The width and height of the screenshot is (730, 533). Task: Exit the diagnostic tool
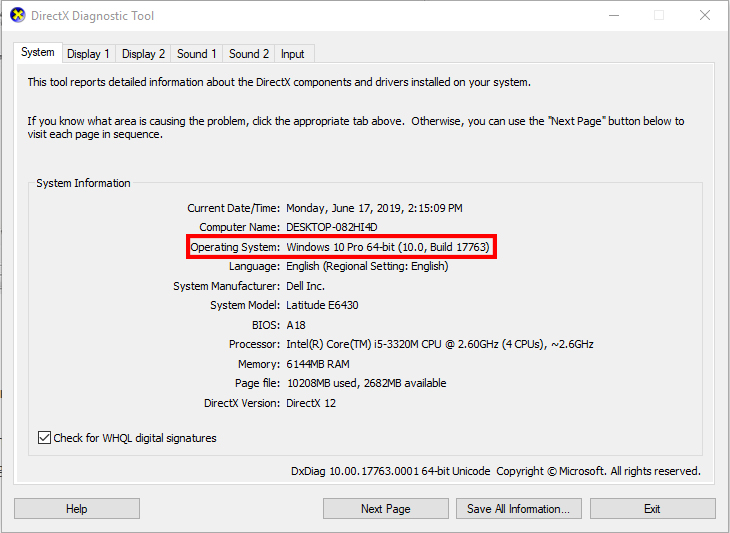point(652,508)
